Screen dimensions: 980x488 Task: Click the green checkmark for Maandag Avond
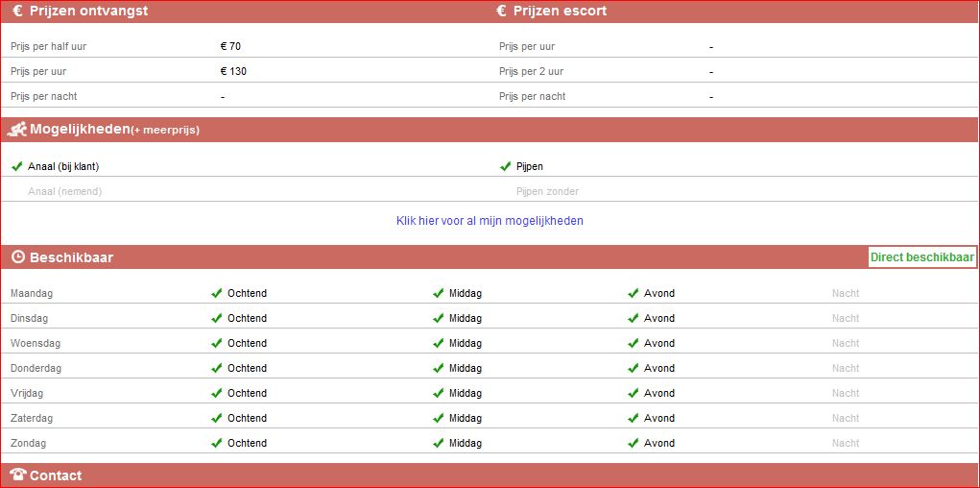coord(633,293)
